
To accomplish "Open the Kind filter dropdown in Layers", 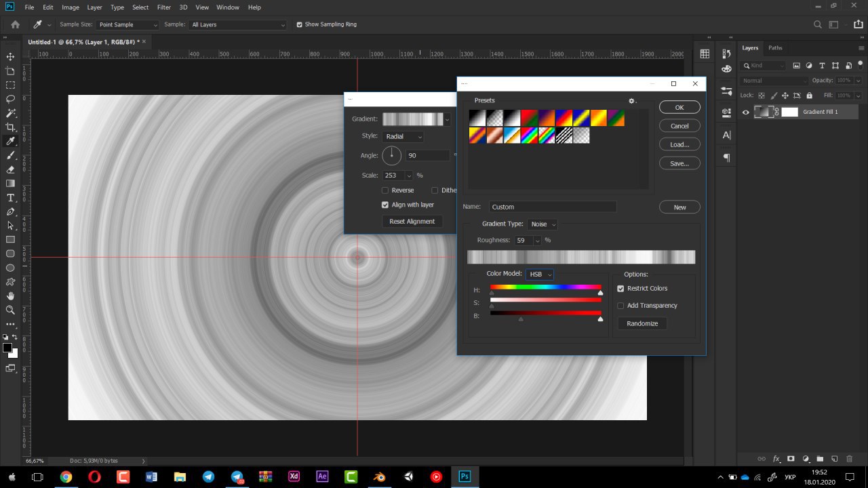I will [764, 66].
